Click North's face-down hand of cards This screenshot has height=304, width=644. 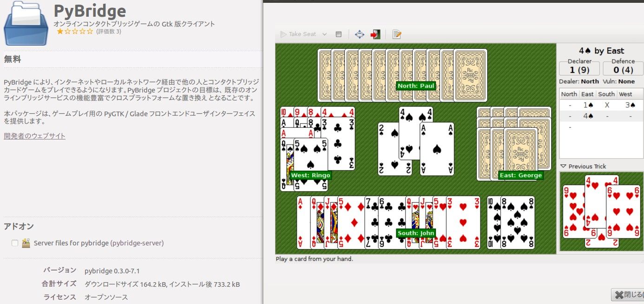402,75
